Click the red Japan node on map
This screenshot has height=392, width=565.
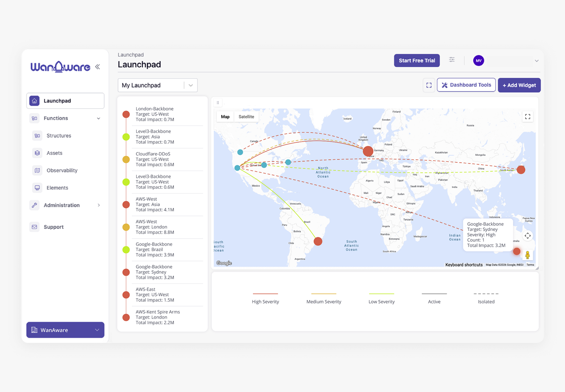tap(521, 170)
